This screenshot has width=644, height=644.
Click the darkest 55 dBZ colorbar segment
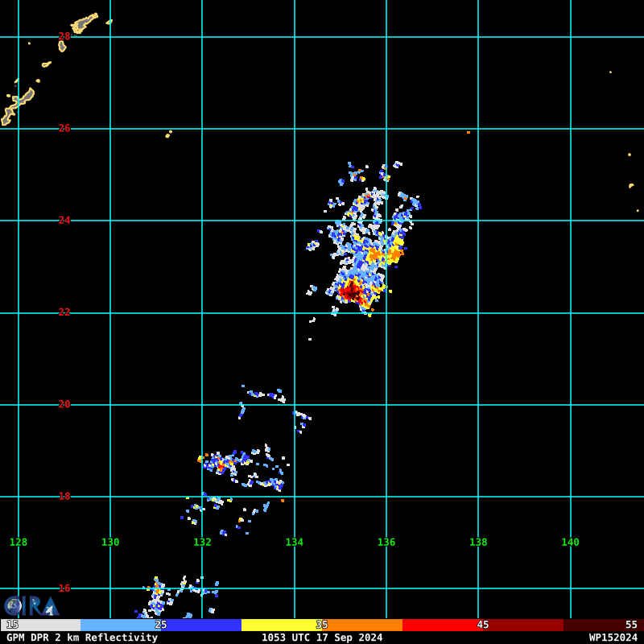tap(603, 625)
